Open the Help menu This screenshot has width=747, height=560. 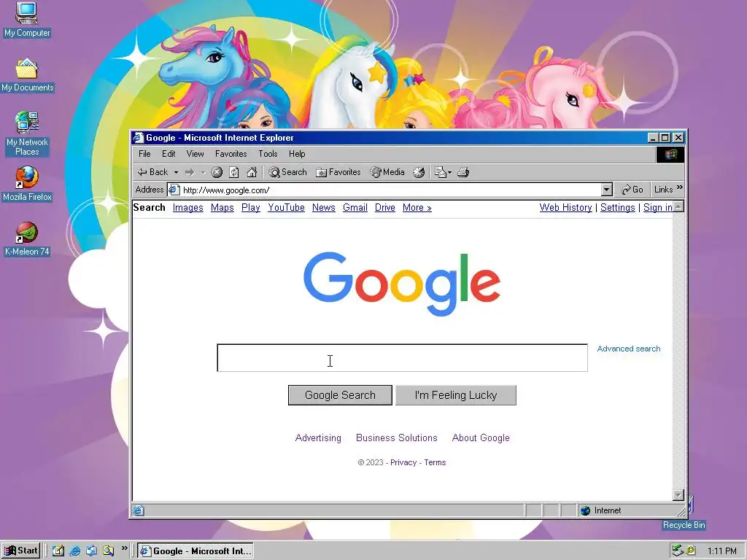point(297,154)
